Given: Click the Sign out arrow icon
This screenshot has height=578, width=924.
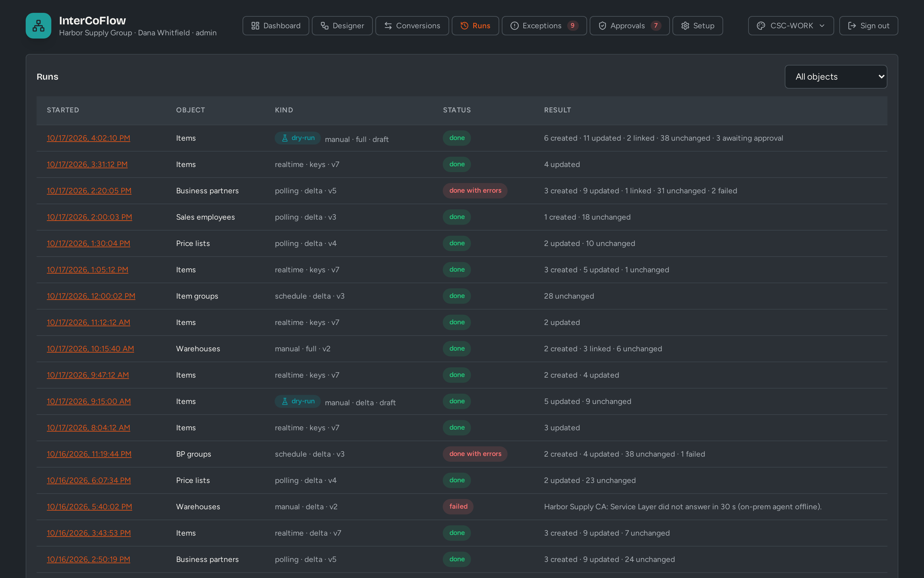Looking at the screenshot, I should tap(852, 26).
